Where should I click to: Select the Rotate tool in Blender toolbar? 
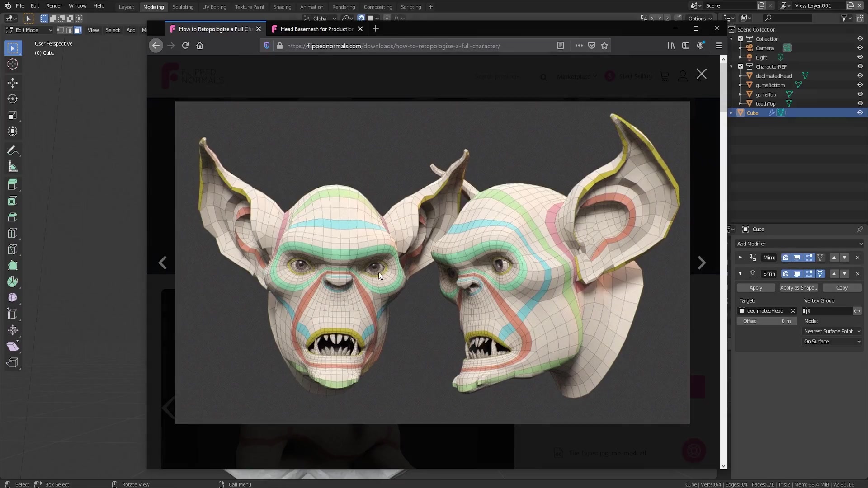click(13, 99)
